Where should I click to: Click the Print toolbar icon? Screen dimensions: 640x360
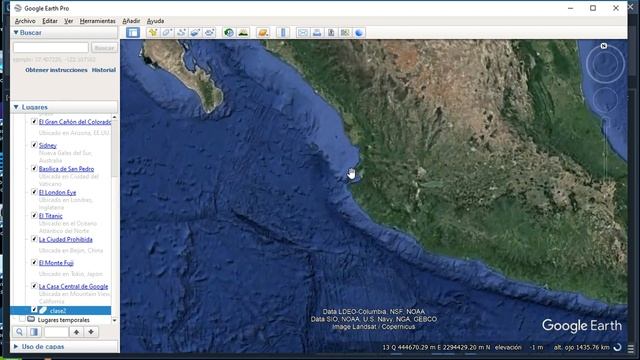pyautogui.click(x=317, y=33)
